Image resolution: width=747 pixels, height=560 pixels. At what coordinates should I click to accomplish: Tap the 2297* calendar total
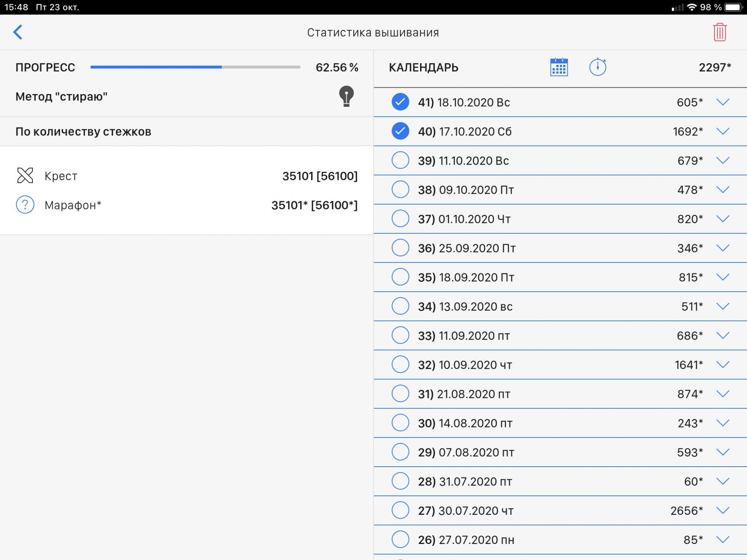(x=715, y=68)
